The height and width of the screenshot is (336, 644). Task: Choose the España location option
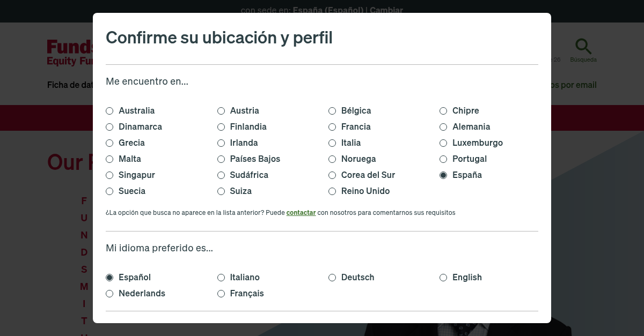click(x=443, y=175)
